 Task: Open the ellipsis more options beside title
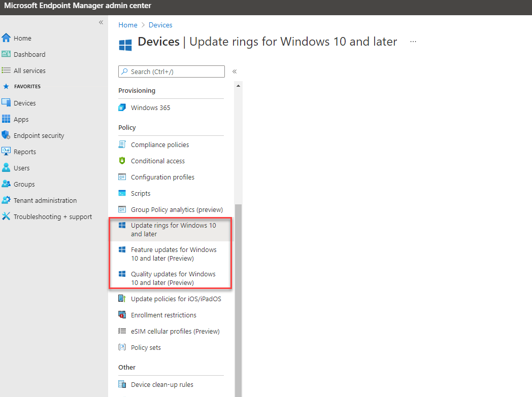point(413,42)
